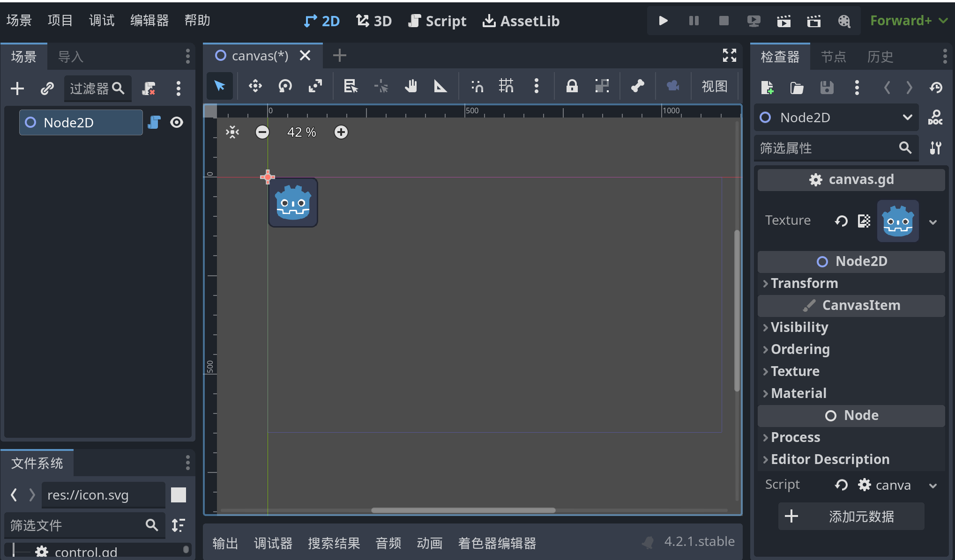
Task: Activate the Pan hand tool
Action: tap(410, 86)
